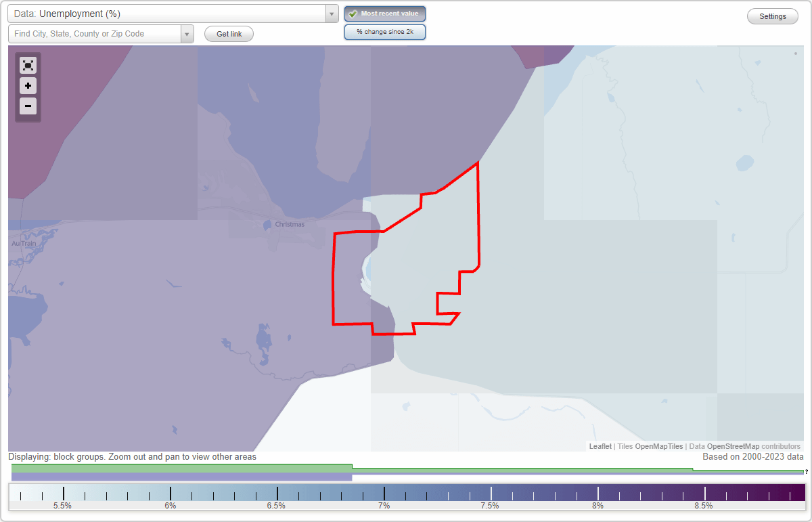Toggle the Most recent value display
The width and height of the screenshot is (812, 522).
click(385, 14)
